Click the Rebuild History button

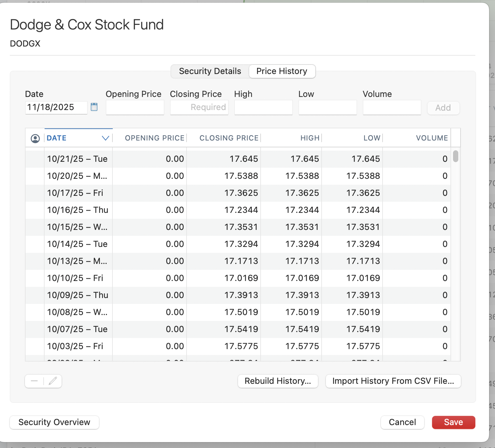tap(278, 381)
